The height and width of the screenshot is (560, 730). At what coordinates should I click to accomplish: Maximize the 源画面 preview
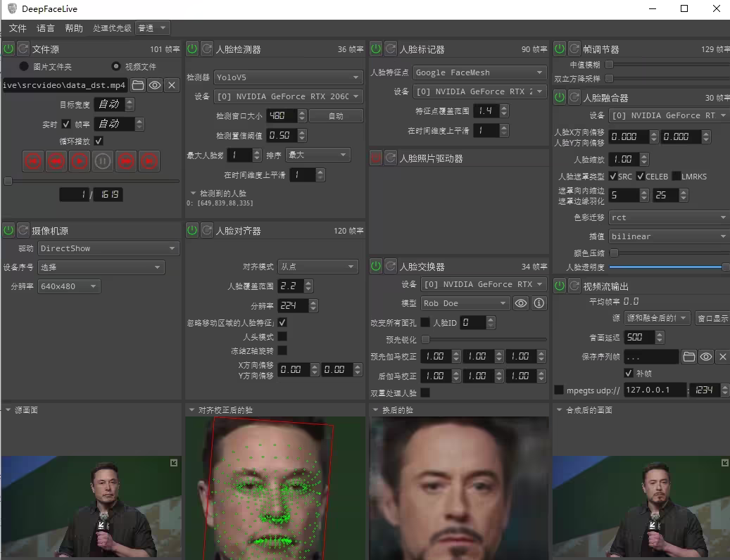174,463
